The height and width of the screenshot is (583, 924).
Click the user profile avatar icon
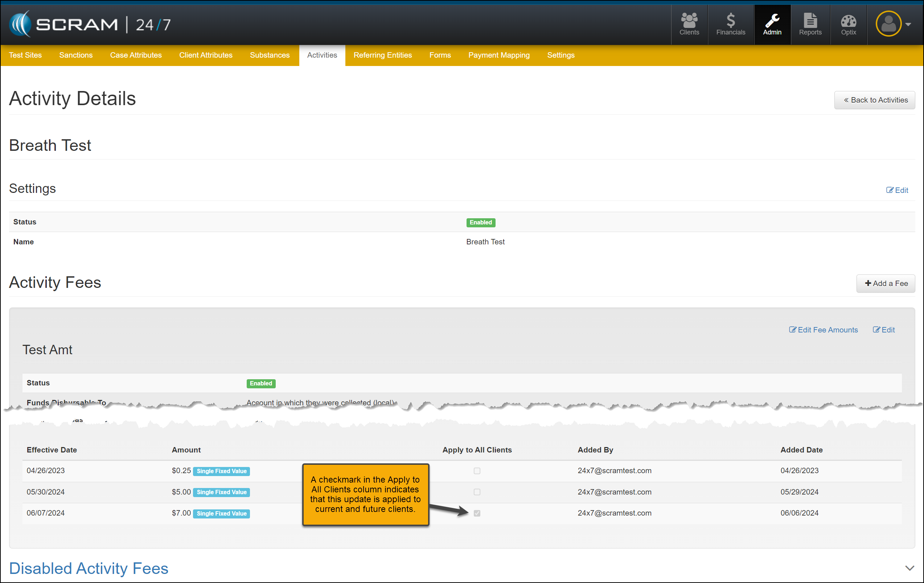[x=888, y=24]
